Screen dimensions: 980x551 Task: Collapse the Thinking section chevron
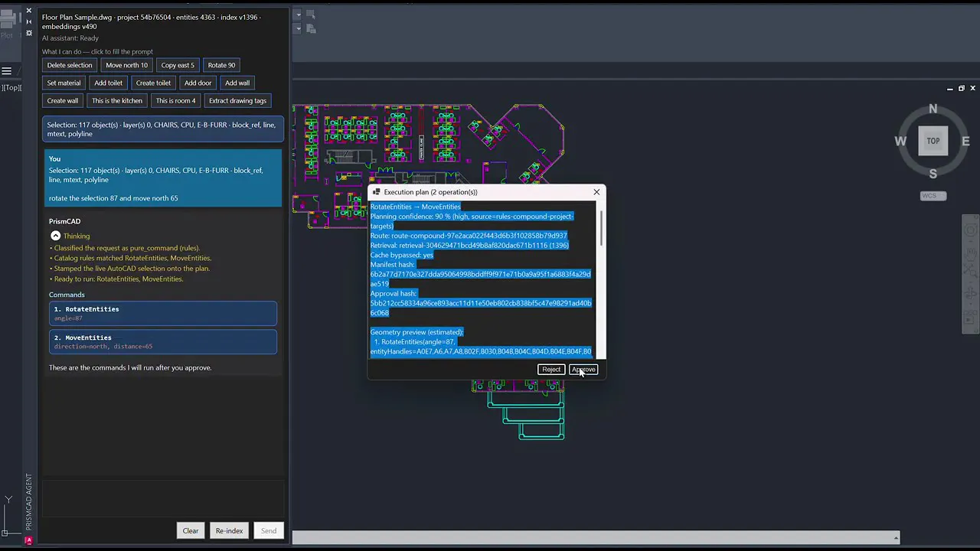click(56, 236)
